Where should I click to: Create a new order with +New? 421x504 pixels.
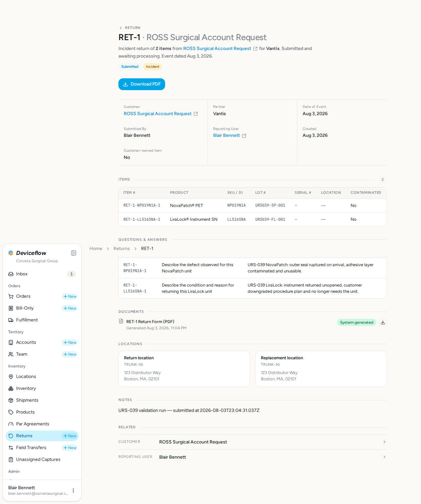[70, 296]
